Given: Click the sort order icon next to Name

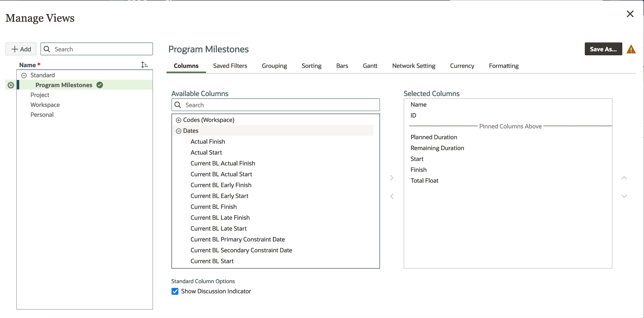Looking at the screenshot, I should click(144, 65).
